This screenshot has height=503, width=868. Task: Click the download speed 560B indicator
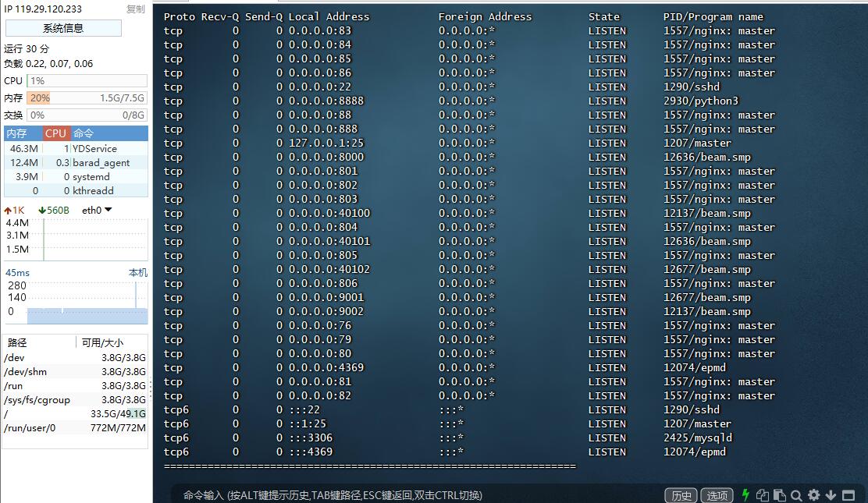[x=54, y=211]
